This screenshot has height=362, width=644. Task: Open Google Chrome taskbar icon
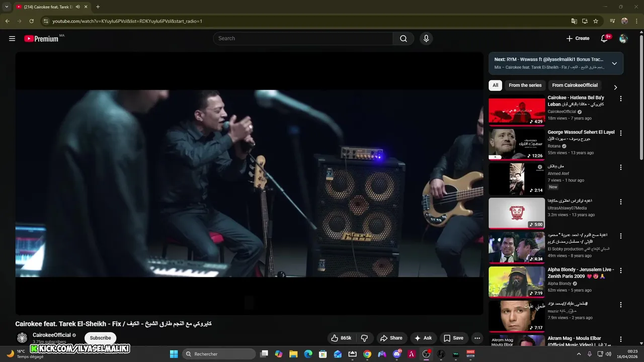pos(367,354)
